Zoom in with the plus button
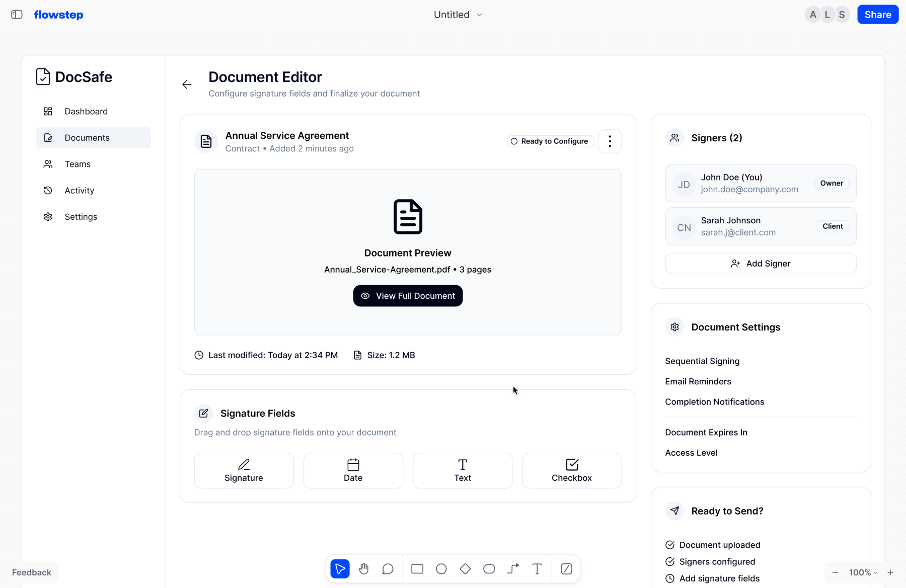Screen dimensions: 906x588 click(x=890, y=572)
